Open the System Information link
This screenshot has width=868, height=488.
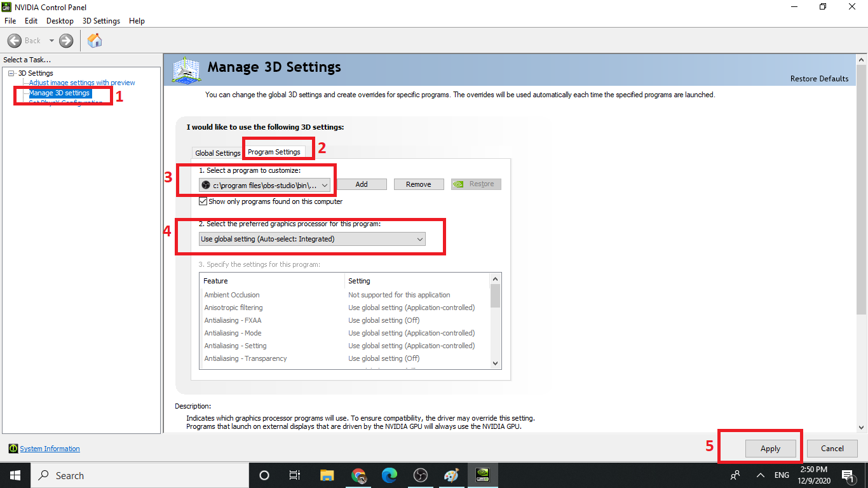coord(50,449)
